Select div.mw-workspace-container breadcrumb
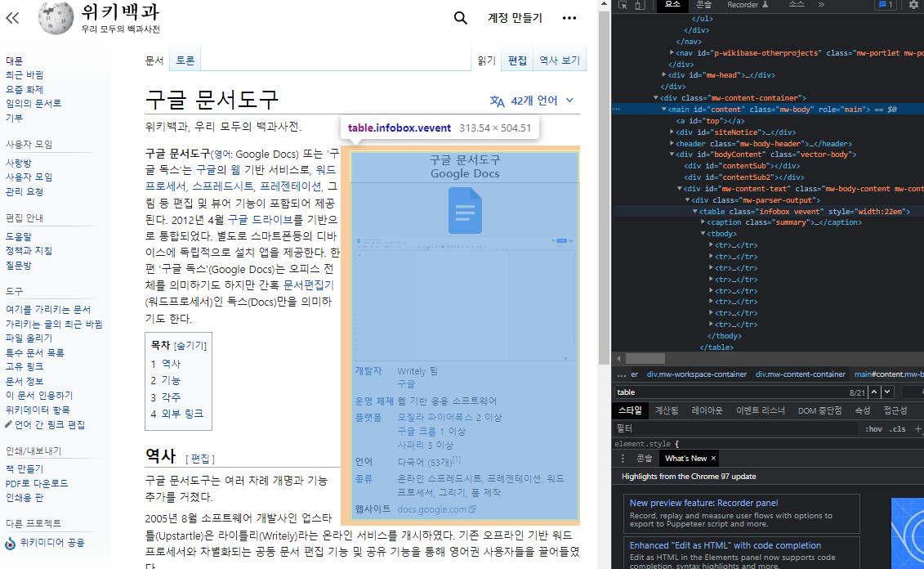 (697, 374)
